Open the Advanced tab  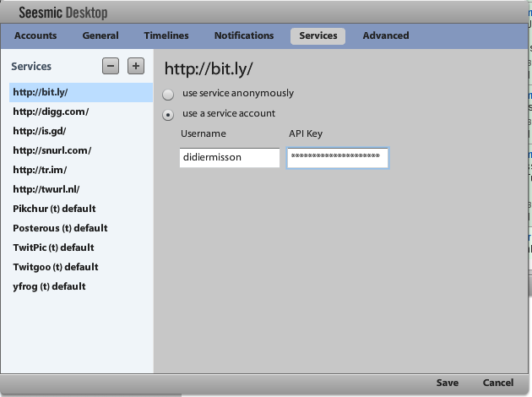click(x=386, y=35)
